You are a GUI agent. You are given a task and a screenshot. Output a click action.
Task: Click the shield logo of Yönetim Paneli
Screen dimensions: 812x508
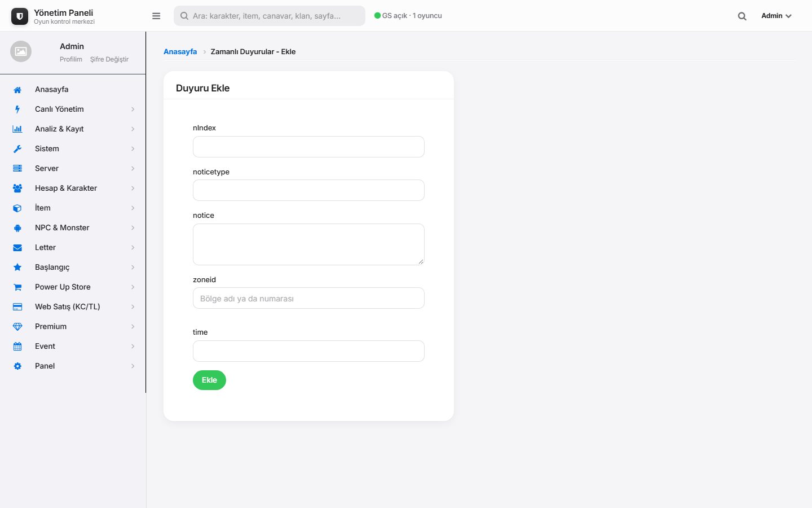(x=20, y=16)
